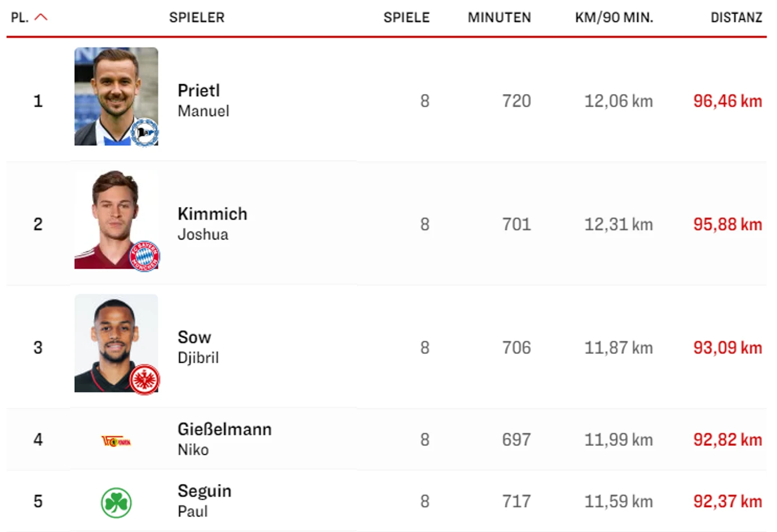Open Sow Djibril player profile link
This screenshot has width=777, height=532.
197,347
